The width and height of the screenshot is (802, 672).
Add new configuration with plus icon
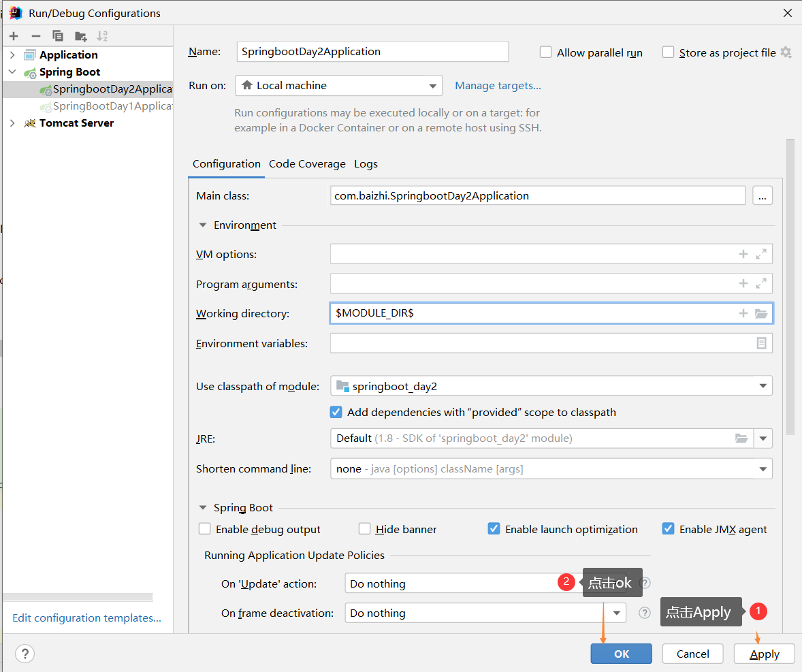coord(14,36)
